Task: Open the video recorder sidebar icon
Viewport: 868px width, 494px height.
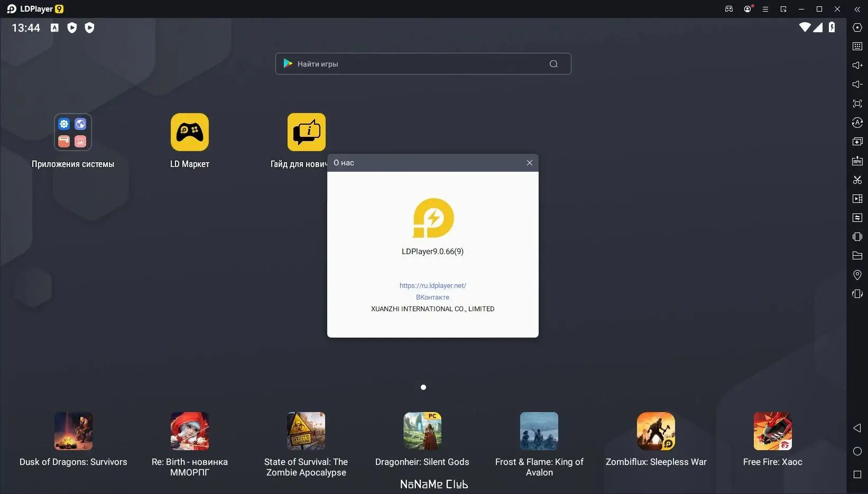Action: pyautogui.click(x=857, y=199)
